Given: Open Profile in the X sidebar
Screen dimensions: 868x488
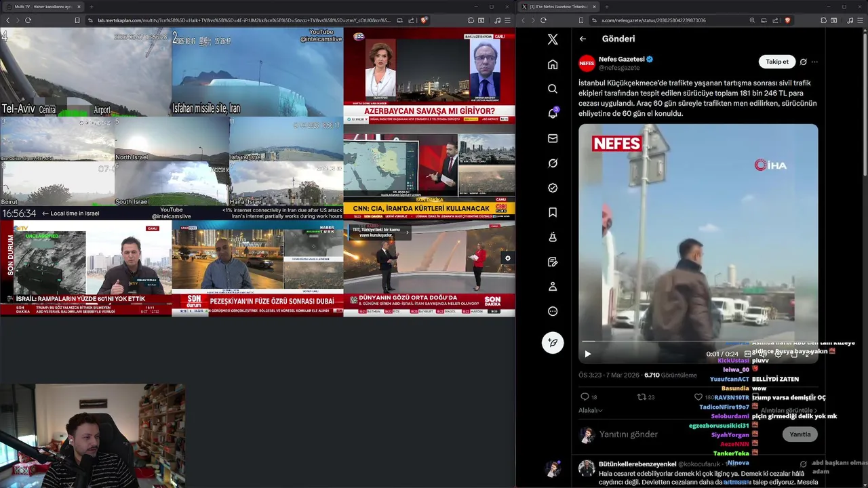Looking at the screenshot, I should (x=553, y=287).
